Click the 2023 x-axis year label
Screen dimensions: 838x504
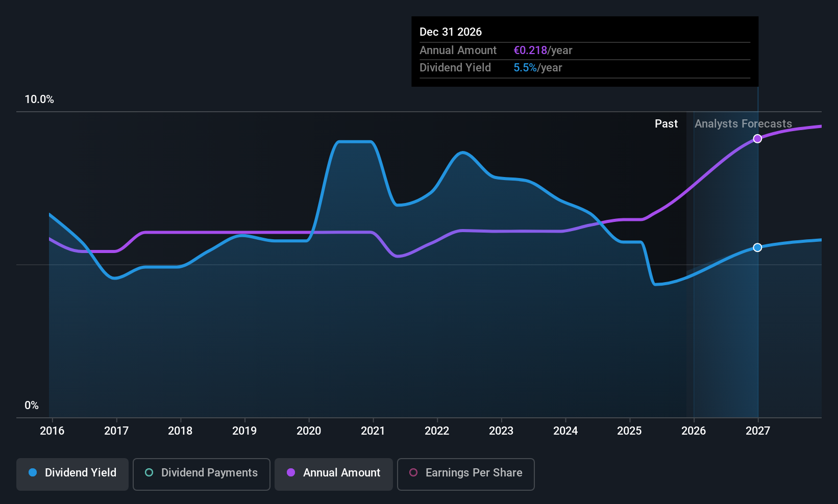pyautogui.click(x=501, y=431)
